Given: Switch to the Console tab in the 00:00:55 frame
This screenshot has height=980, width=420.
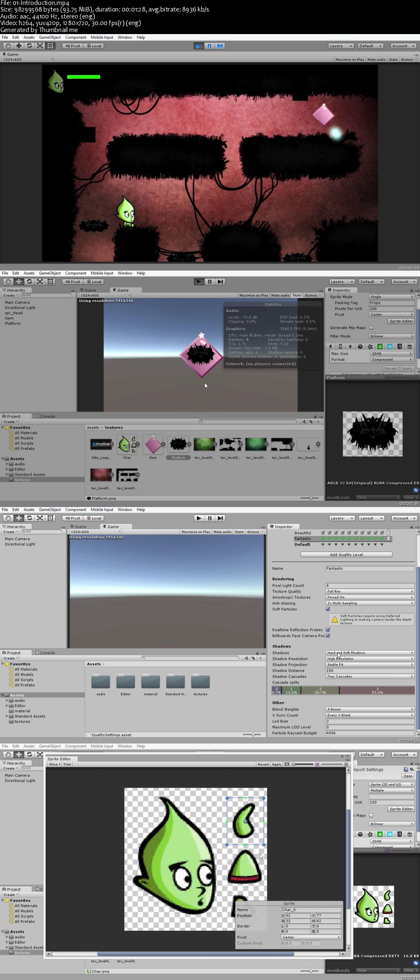Looking at the screenshot, I should click(x=45, y=653).
